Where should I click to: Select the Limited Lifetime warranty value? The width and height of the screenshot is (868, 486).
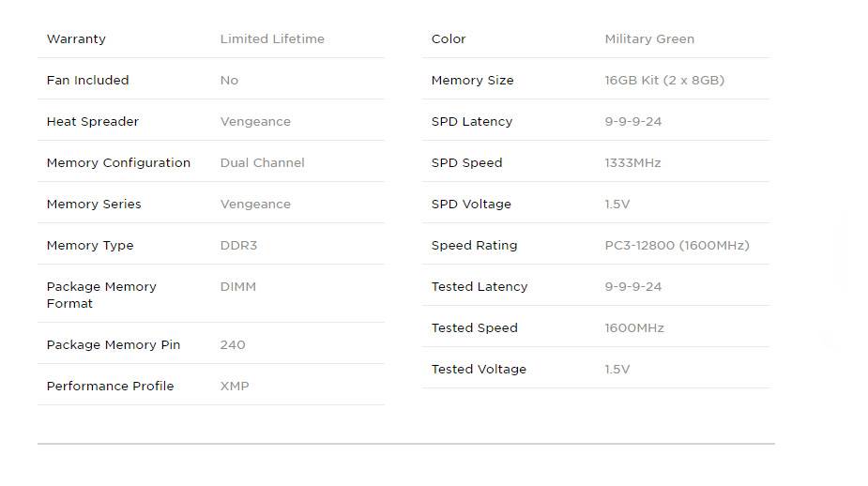[272, 38]
